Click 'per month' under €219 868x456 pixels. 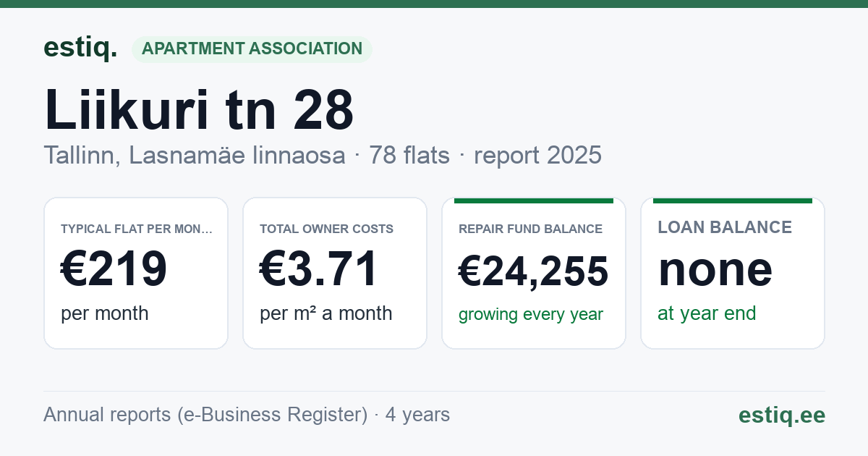(x=104, y=313)
